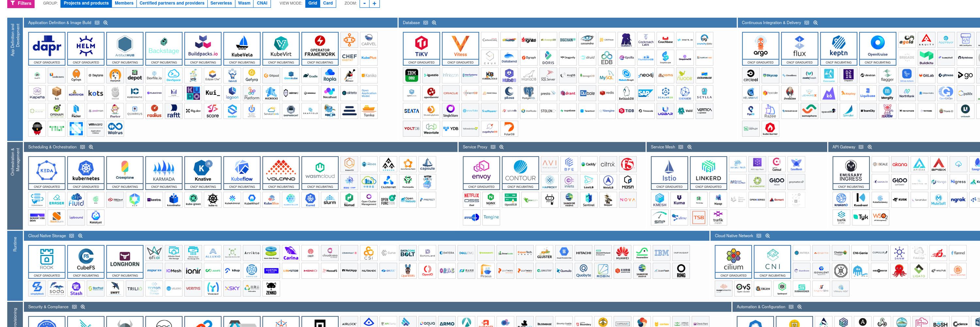Image resolution: width=980 pixels, height=327 pixels.
Task: Open list icon beside API Gateway
Action: (x=861, y=147)
